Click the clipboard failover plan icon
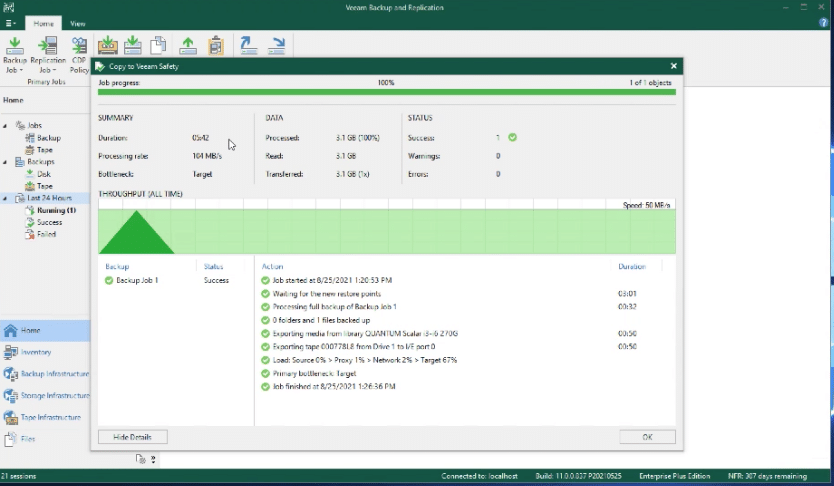 [215, 45]
